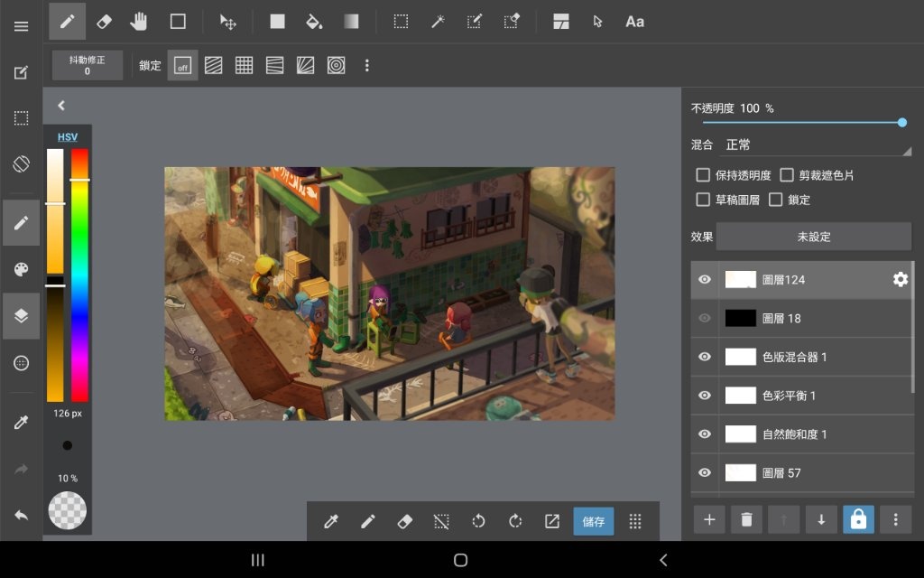Click the 未設定 effect button

point(814,237)
